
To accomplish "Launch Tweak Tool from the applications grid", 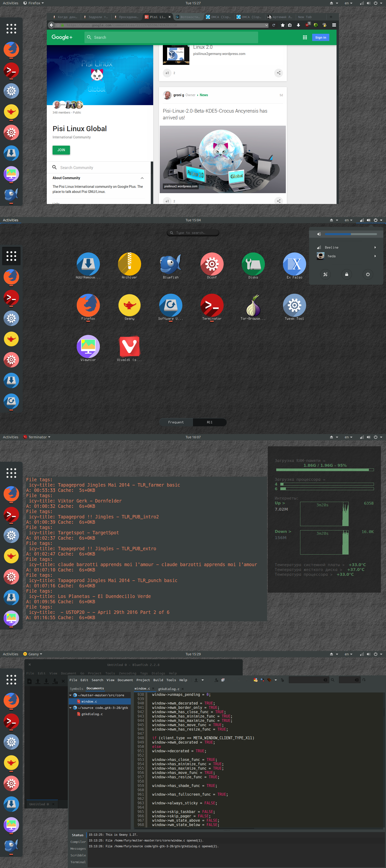I will [x=294, y=307].
